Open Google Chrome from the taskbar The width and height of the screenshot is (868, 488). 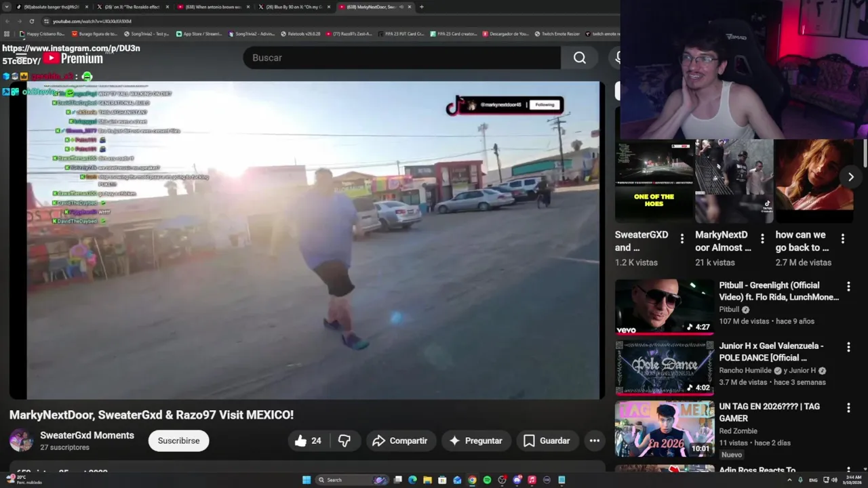472,480
